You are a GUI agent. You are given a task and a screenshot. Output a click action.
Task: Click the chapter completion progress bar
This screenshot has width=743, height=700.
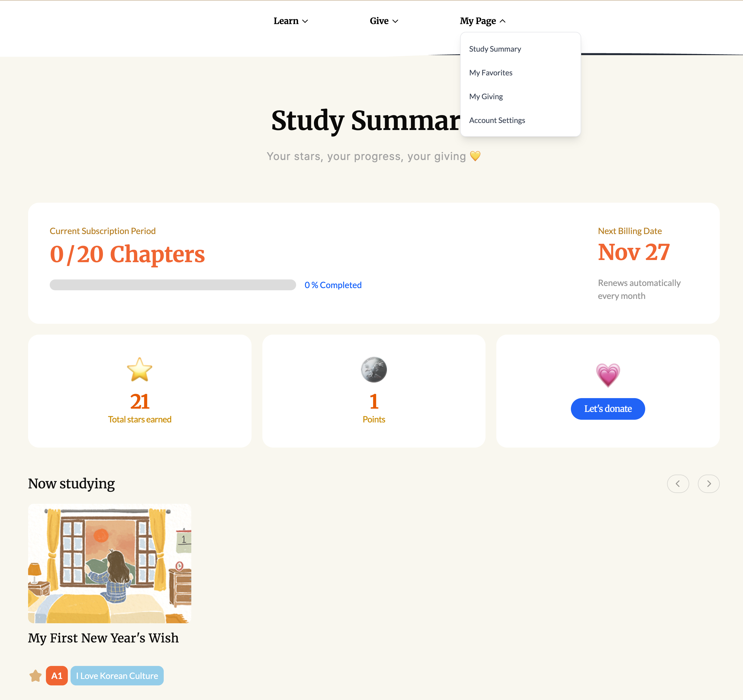[173, 285]
